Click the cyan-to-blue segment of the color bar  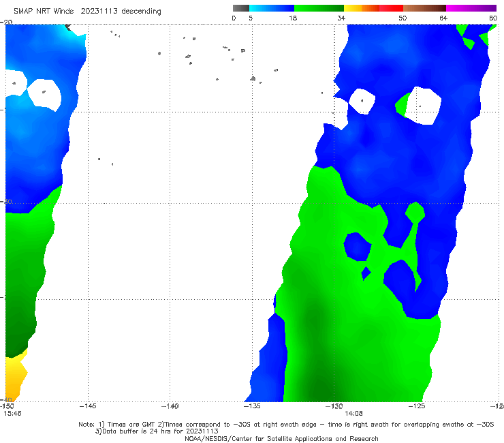click(272, 8)
